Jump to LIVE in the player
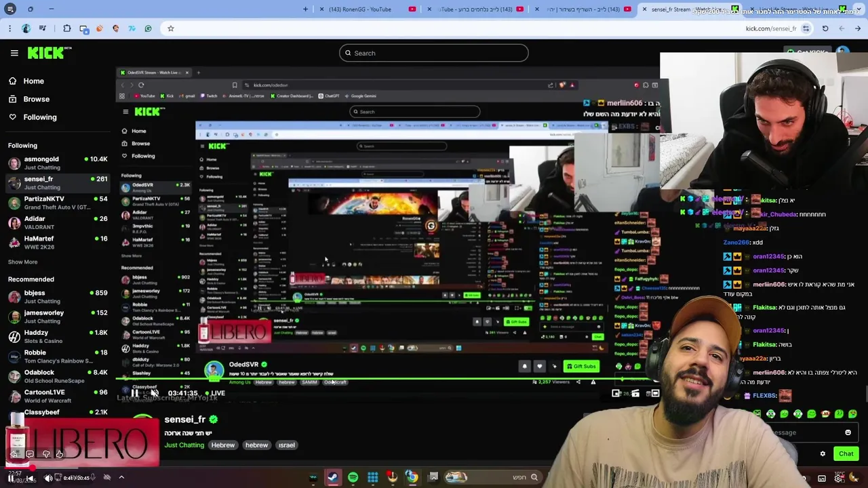This screenshot has height=488, width=868. pyautogui.click(x=215, y=393)
